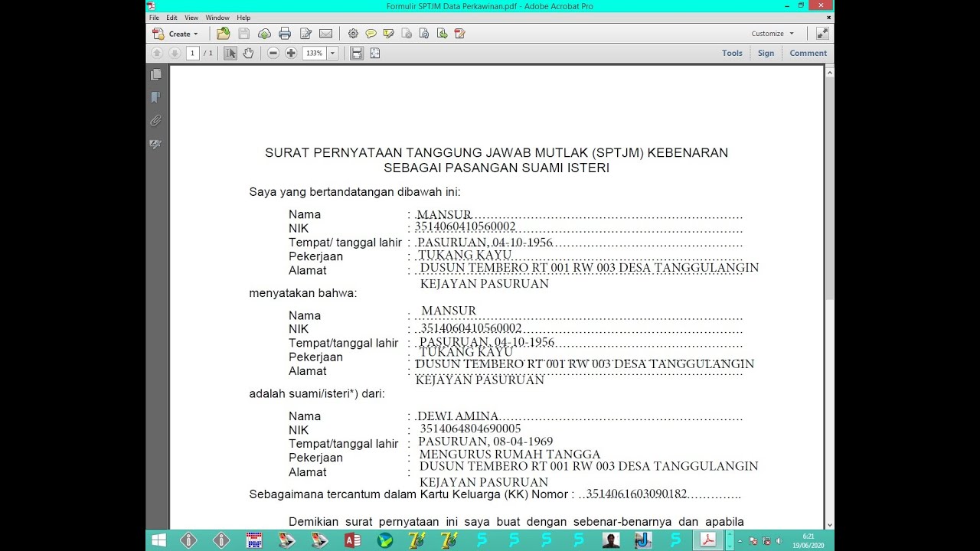This screenshot has height=551, width=980.
Task: Zoom in with the plus button
Action: tap(291, 53)
